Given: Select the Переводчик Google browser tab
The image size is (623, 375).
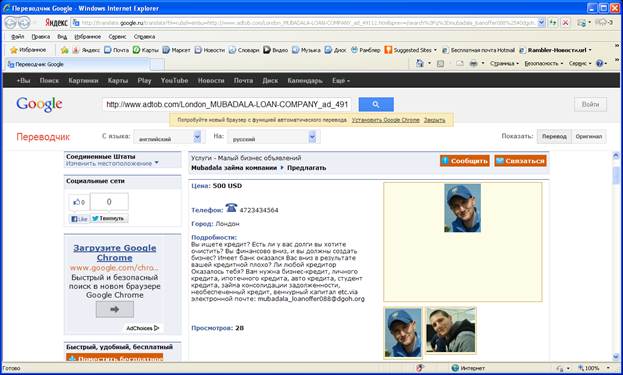Looking at the screenshot, I should (x=77, y=64).
